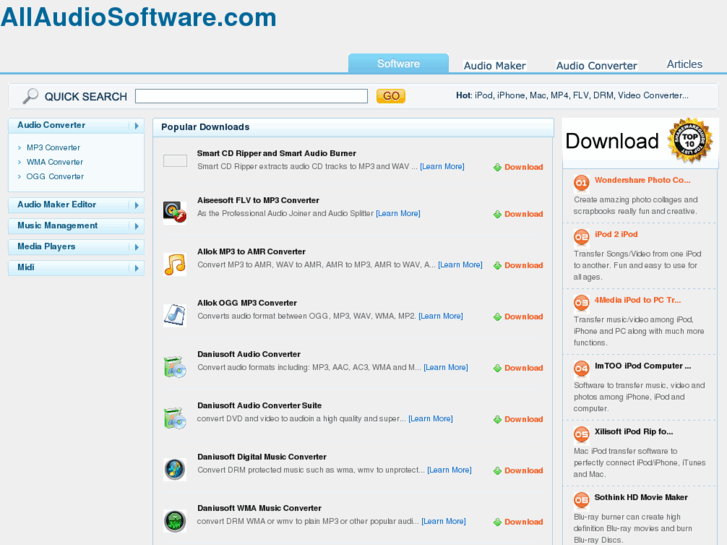
Task: Click Learn More for Allok OGG MP3 Converter
Action: [x=440, y=316]
